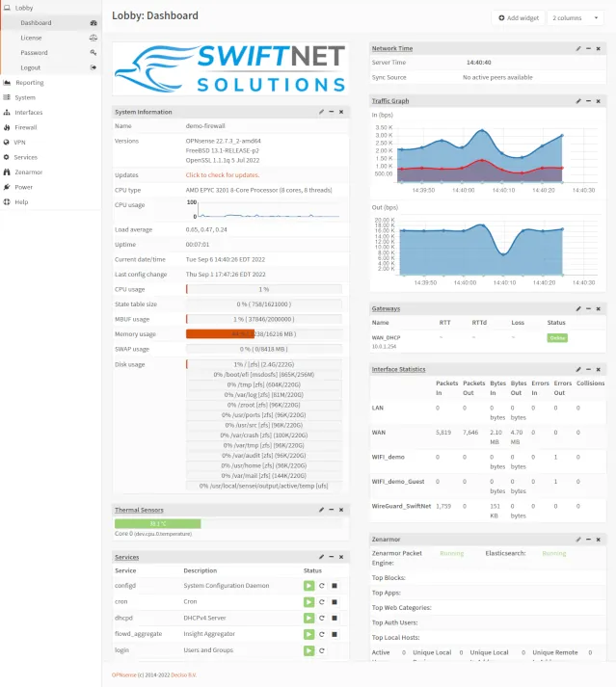This screenshot has height=687, width=616.
Task: Close the Interface Statistics widget
Action: [598, 369]
